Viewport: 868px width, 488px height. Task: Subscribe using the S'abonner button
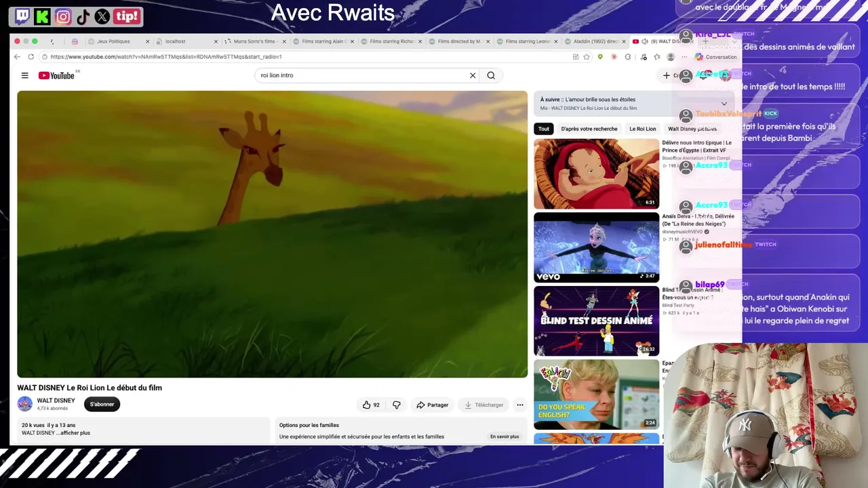102,404
